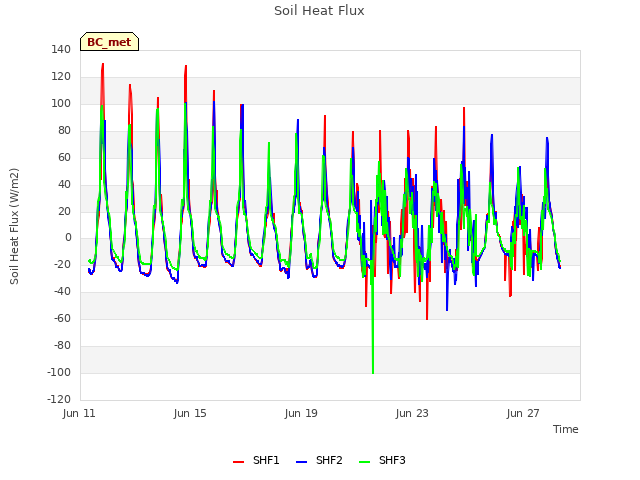The image size is (640, 480).
Task: Click the '-120' y-axis tick label
Action: (59, 399)
